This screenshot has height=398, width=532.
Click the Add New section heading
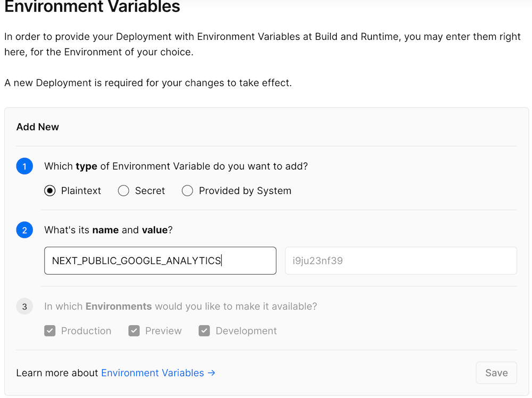(38, 127)
